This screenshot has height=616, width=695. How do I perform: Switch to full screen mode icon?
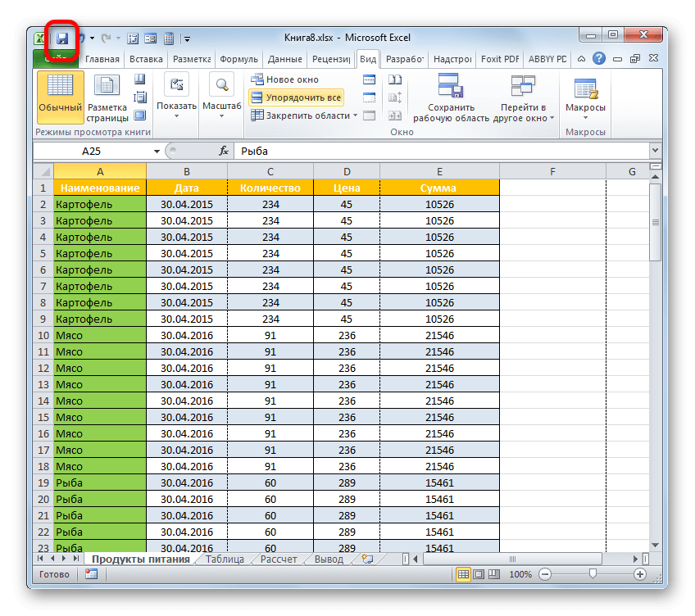pyautogui.click(x=139, y=115)
